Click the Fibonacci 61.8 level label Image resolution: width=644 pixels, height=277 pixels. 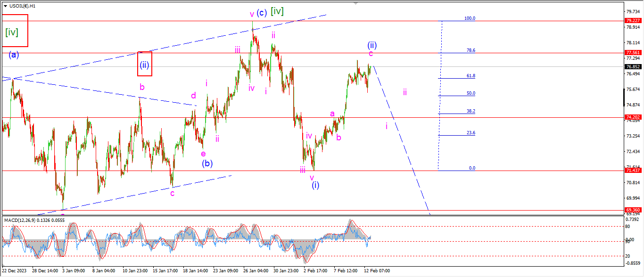pyautogui.click(x=470, y=76)
